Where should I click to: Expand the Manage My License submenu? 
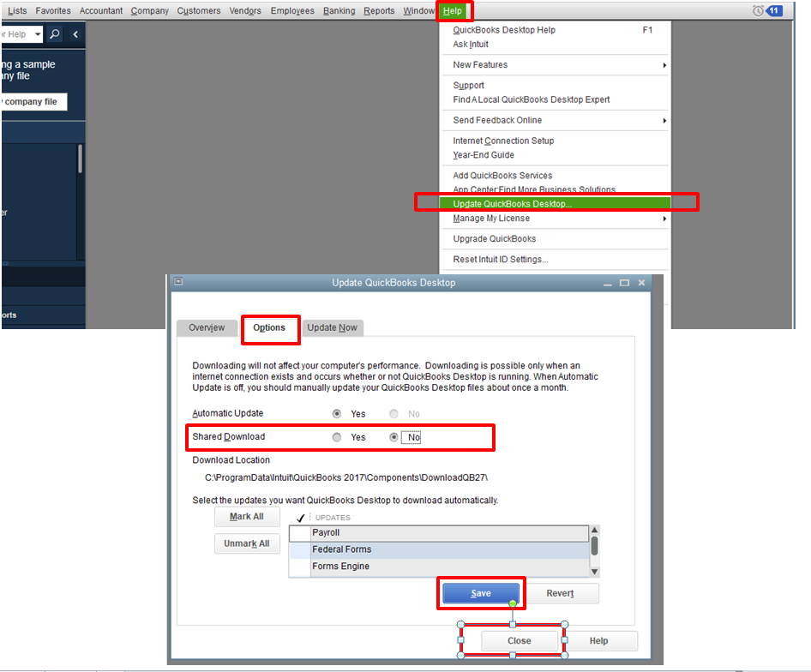pyautogui.click(x=664, y=219)
